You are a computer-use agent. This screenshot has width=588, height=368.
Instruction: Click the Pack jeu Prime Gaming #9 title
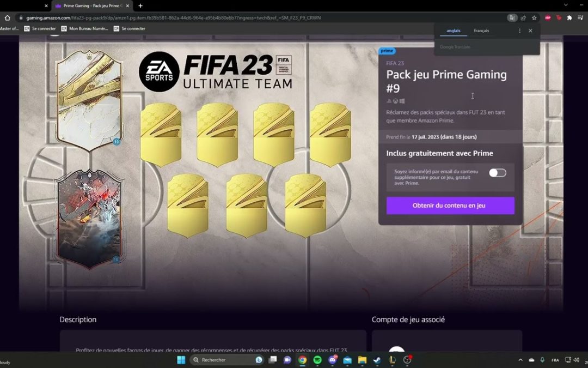point(446,81)
